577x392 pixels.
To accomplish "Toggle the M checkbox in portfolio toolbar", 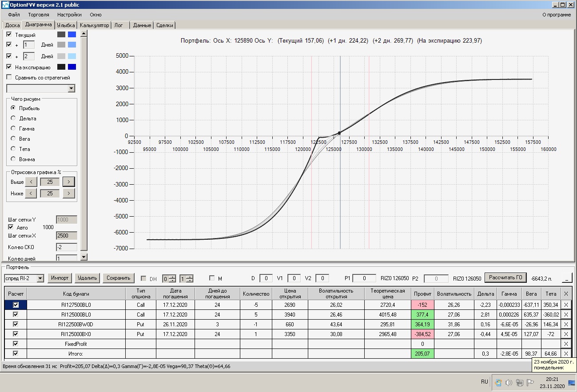I will (x=212, y=278).
